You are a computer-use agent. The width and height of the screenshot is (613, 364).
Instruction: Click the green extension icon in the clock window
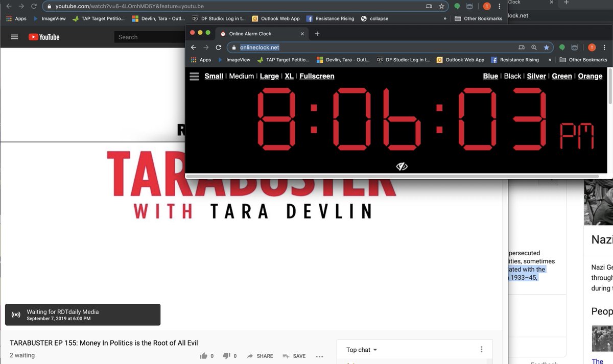coord(562,47)
